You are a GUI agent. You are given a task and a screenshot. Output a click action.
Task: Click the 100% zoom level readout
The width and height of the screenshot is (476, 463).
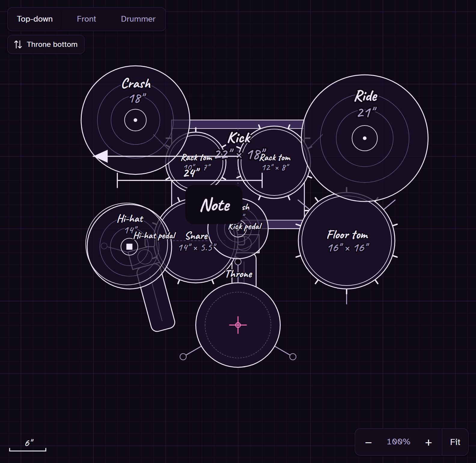[x=398, y=442]
